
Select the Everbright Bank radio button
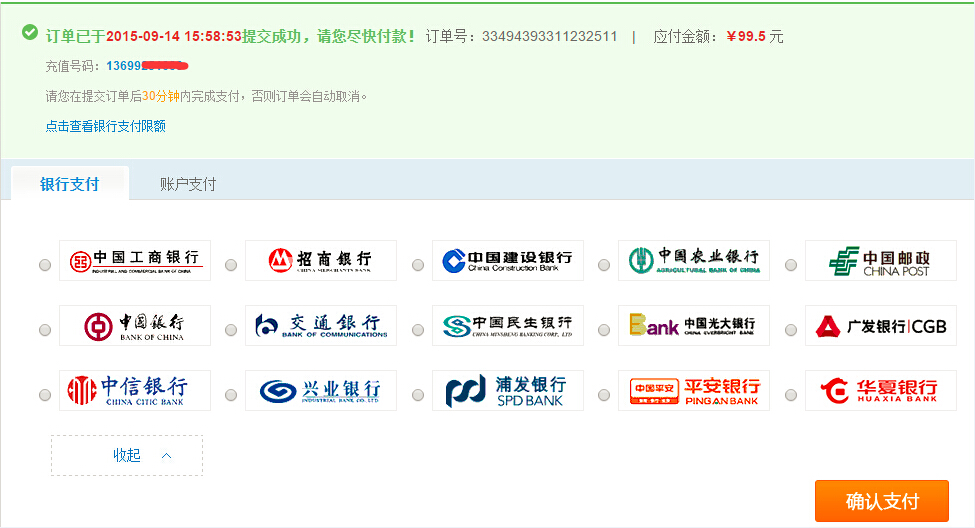(604, 330)
